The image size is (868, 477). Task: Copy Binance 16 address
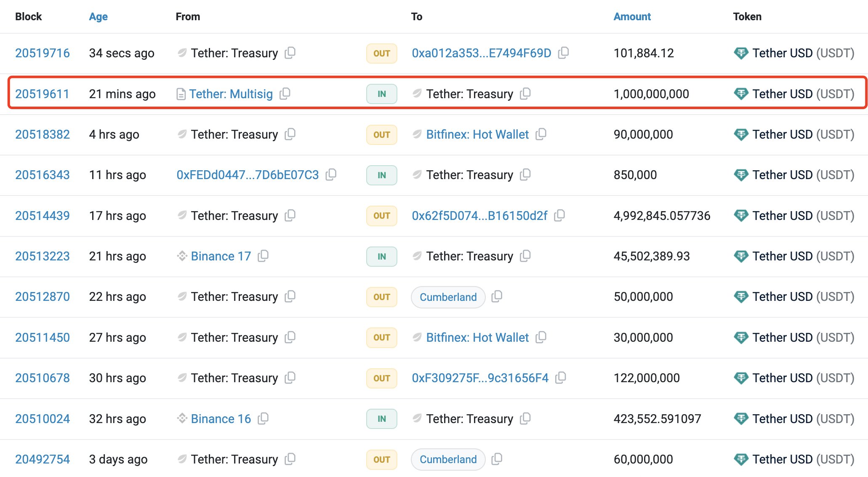pos(263,418)
